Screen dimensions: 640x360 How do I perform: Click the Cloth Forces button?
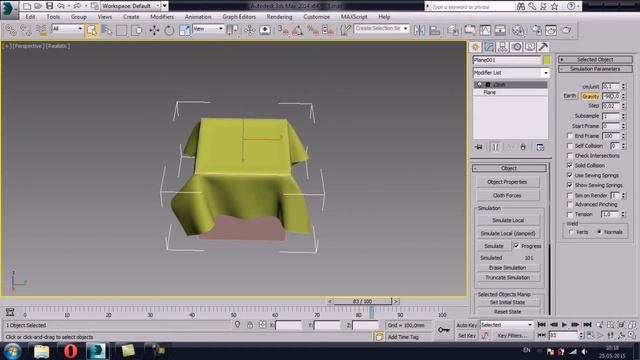pos(507,196)
